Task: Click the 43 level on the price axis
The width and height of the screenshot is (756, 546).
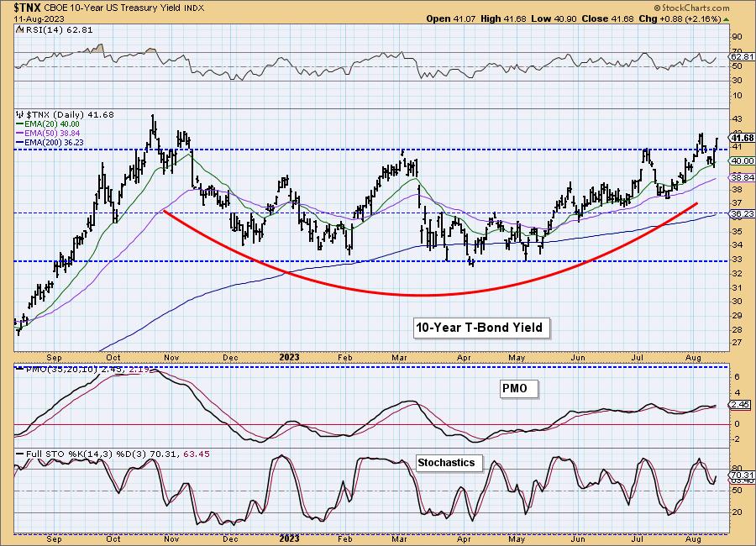Action: coord(736,118)
